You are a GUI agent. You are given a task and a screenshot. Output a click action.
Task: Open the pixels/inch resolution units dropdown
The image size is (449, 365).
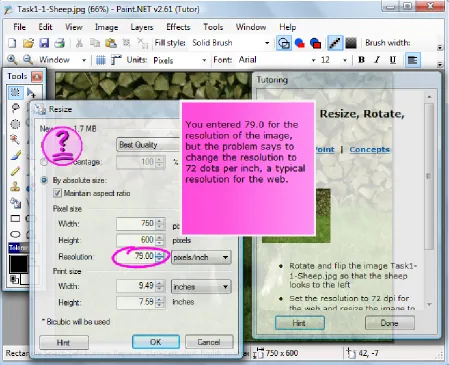tap(201, 257)
